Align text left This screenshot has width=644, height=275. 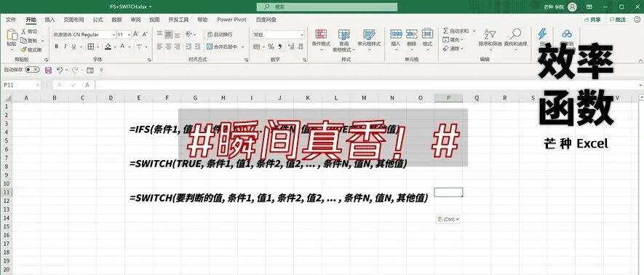[x=159, y=47]
